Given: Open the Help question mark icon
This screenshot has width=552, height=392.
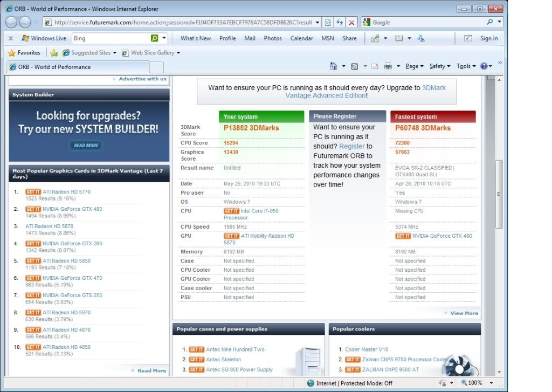Looking at the screenshot, I should coord(484,66).
